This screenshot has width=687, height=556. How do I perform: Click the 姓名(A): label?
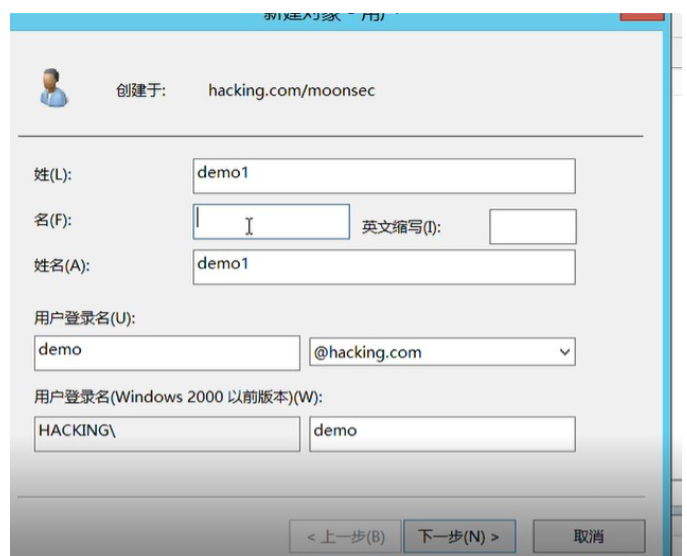click(x=62, y=265)
